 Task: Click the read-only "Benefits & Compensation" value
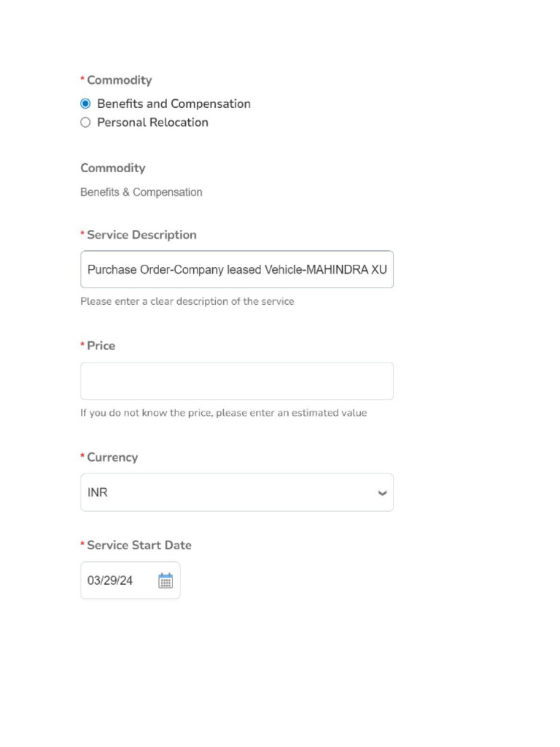[x=141, y=193]
